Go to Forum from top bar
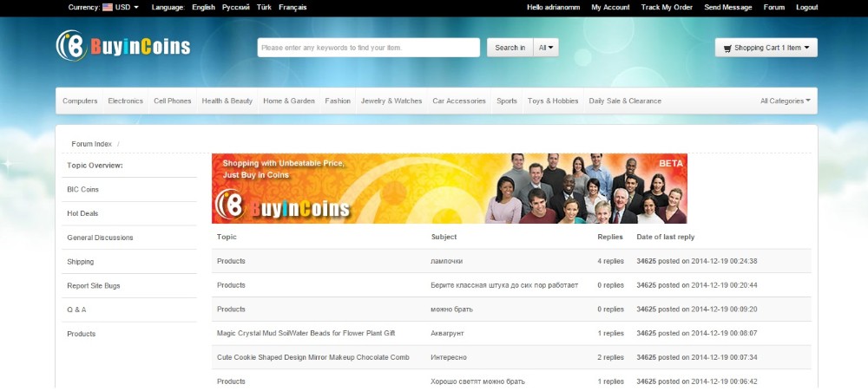 pos(774,7)
